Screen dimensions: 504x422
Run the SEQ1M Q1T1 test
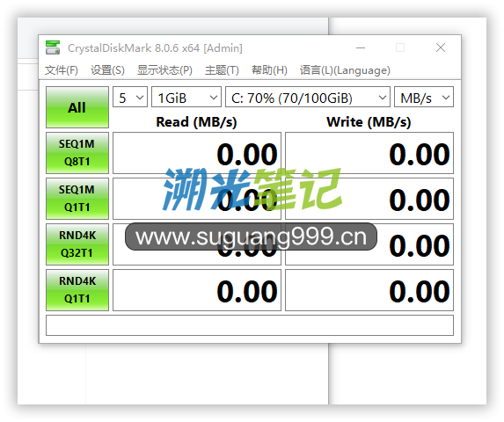[x=77, y=199]
